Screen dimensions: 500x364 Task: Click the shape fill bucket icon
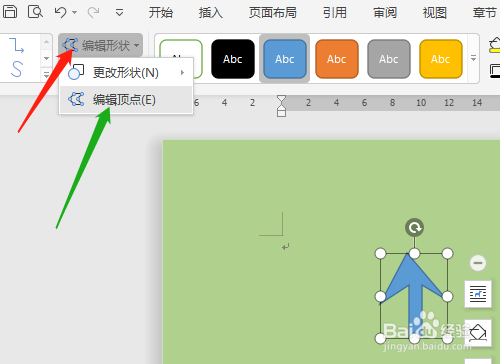[x=495, y=46]
